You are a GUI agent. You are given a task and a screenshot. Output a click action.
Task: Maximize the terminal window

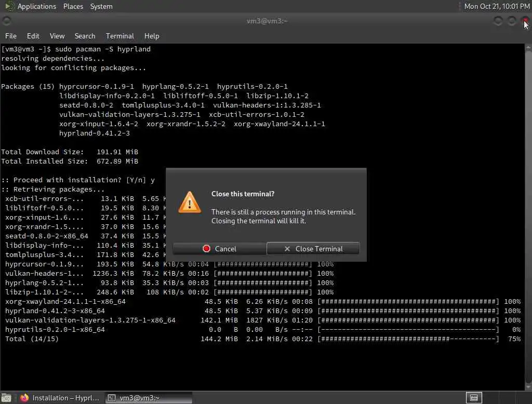512,21
